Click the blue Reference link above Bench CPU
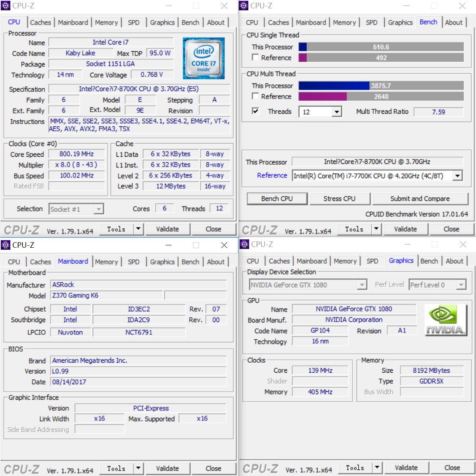 pos(272,175)
